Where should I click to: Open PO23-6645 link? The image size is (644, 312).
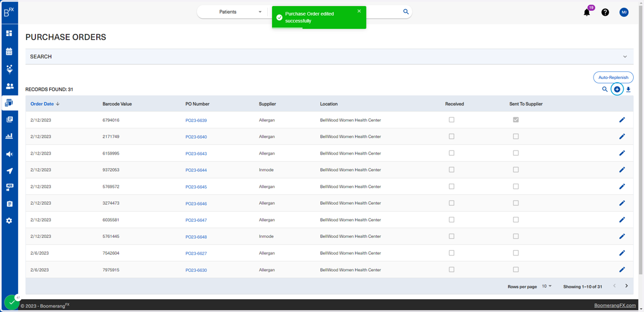pos(196,187)
